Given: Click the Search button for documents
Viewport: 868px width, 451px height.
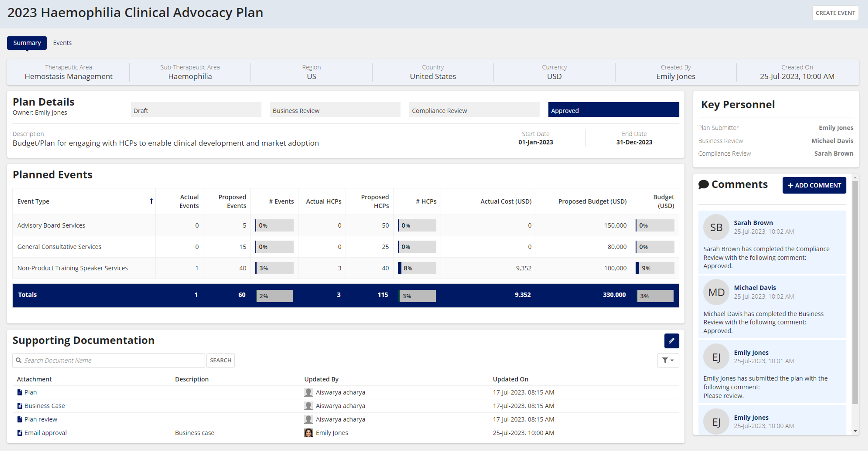Looking at the screenshot, I should (220, 360).
